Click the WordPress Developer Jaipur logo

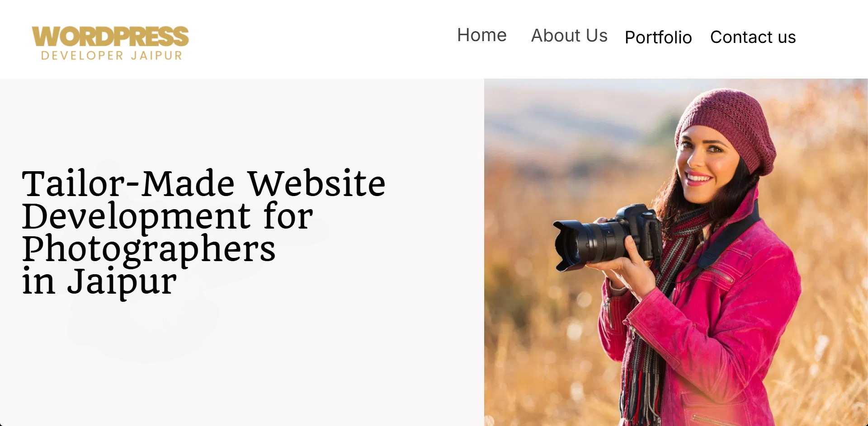(110, 43)
